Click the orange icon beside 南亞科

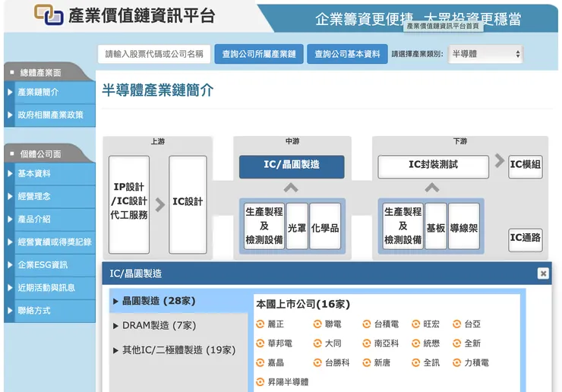366,343
